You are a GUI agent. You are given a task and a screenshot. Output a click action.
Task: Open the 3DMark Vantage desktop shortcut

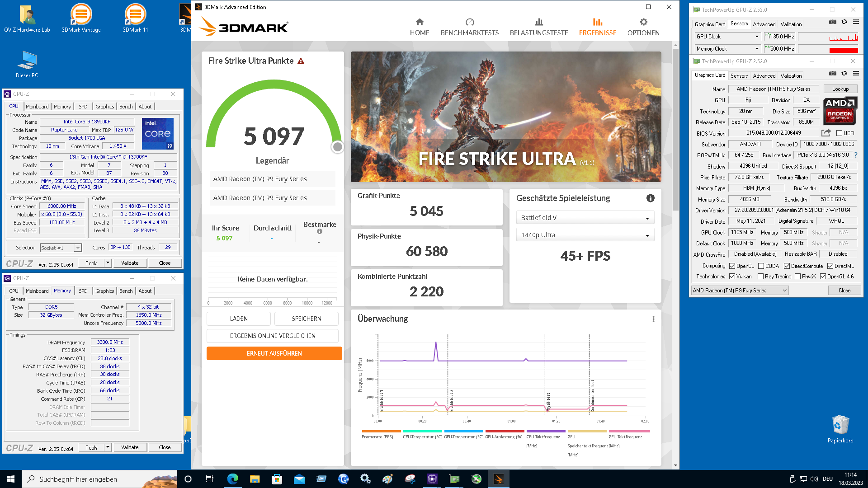81,18
